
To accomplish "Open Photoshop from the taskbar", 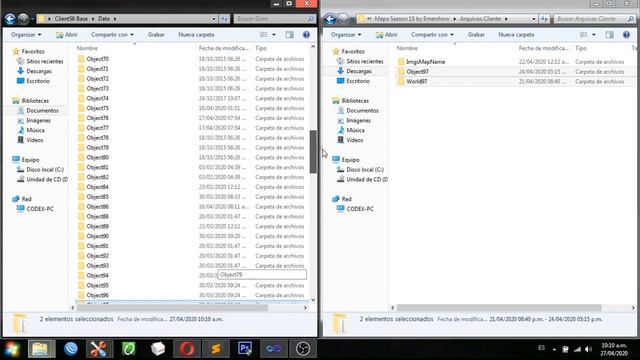I will pyautogui.click(x=244, y=349).
